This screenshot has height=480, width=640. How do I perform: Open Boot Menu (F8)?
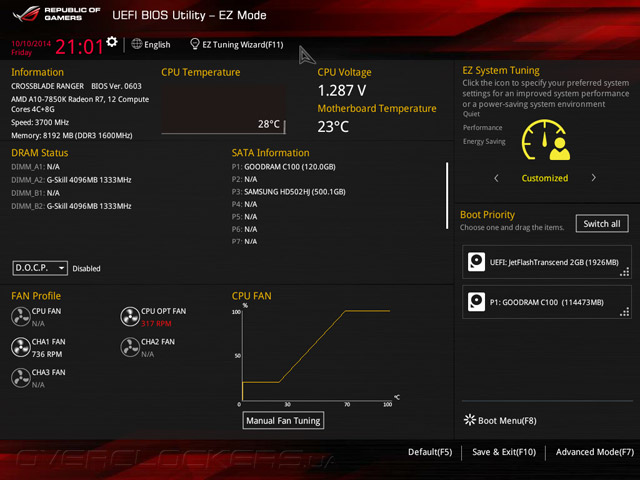click(500, 420)
